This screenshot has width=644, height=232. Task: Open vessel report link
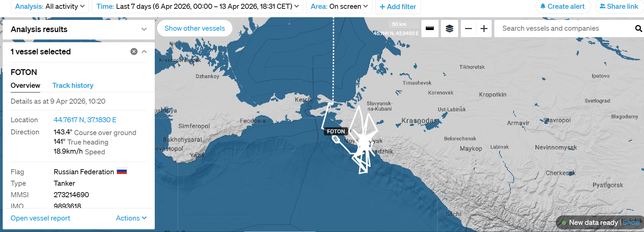click(x=40, y=218)
